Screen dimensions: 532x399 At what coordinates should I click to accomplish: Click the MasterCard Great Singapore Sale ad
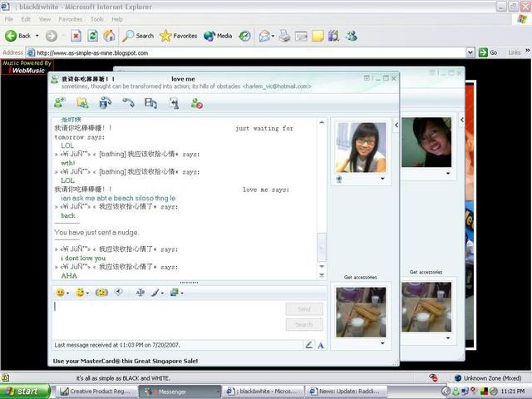point(126,361)
